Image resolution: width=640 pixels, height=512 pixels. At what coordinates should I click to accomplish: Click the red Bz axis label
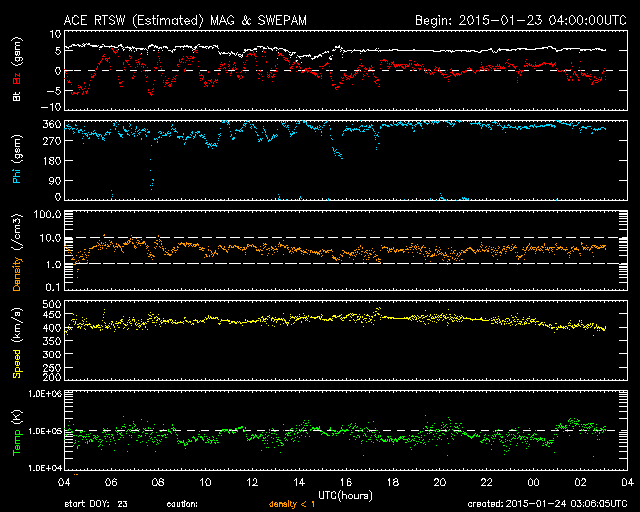pos(15,54)
